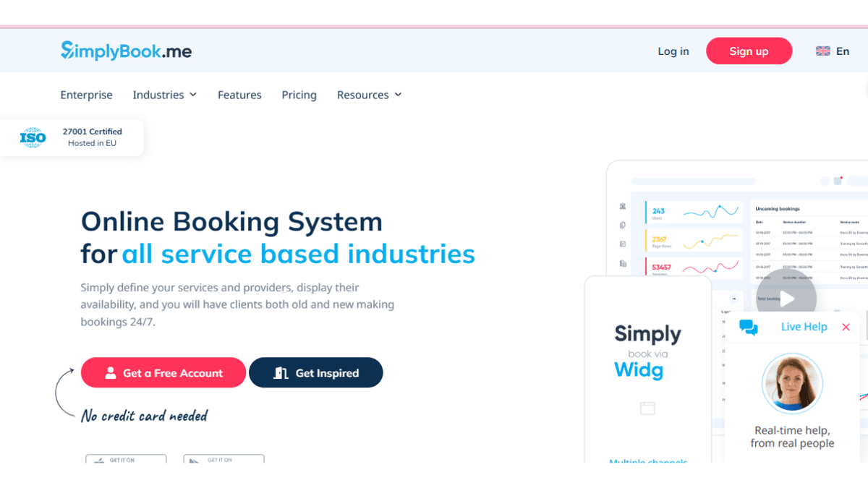Screen dimensions: 868x488
Task: Expand the Resources dropdown menu
Action: tap(370, 95)
